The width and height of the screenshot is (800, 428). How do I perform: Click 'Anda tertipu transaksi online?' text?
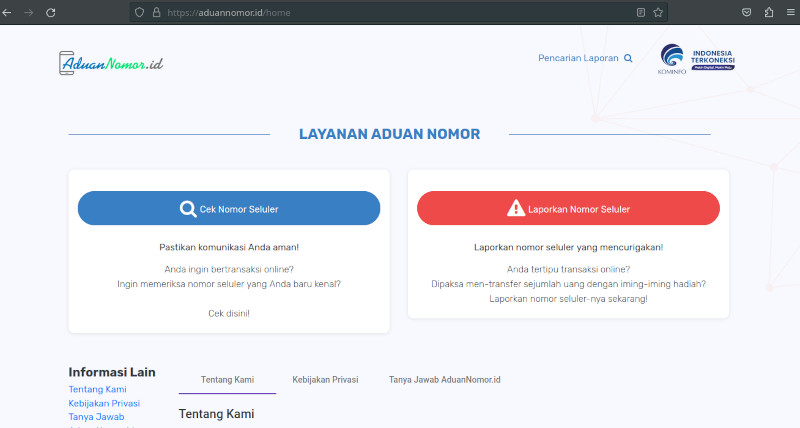(568, 269)
